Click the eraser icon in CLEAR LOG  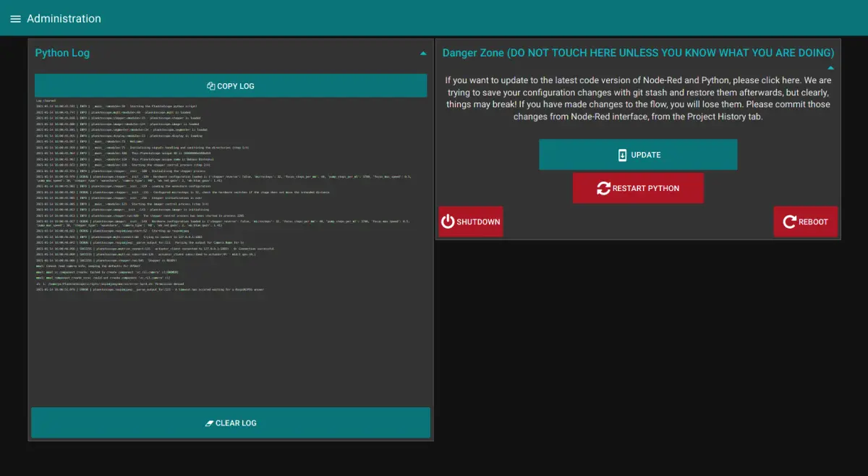click(x=210, y=423)
